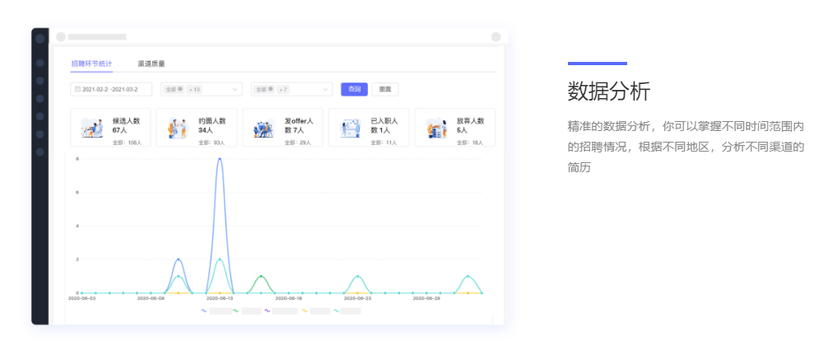828x360 pixels.
Task: Click the 2020-06-03 axis label
Action: (x=82, y=298)
